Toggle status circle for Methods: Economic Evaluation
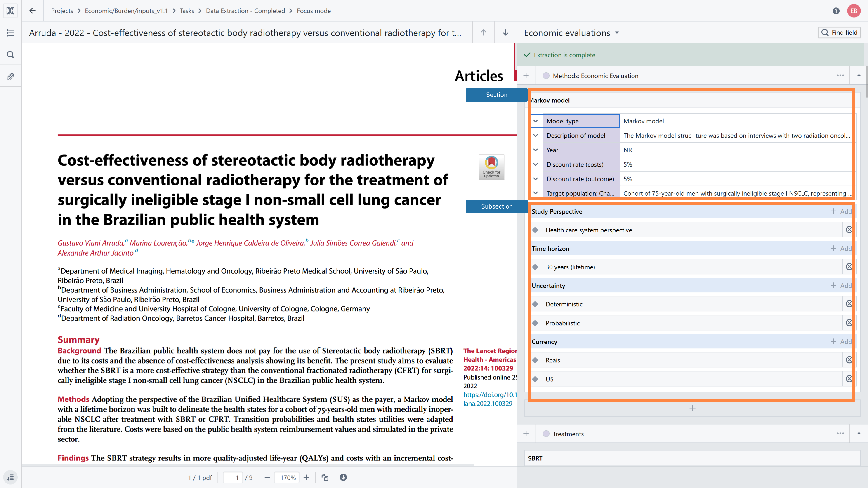This screenshot has width=868, height=488. coord(546,76)
